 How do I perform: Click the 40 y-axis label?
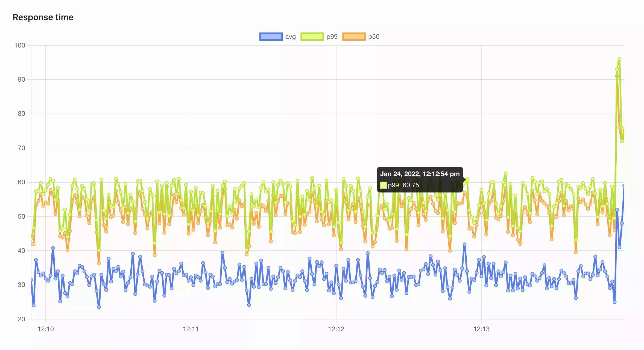[x=21, y=251]
